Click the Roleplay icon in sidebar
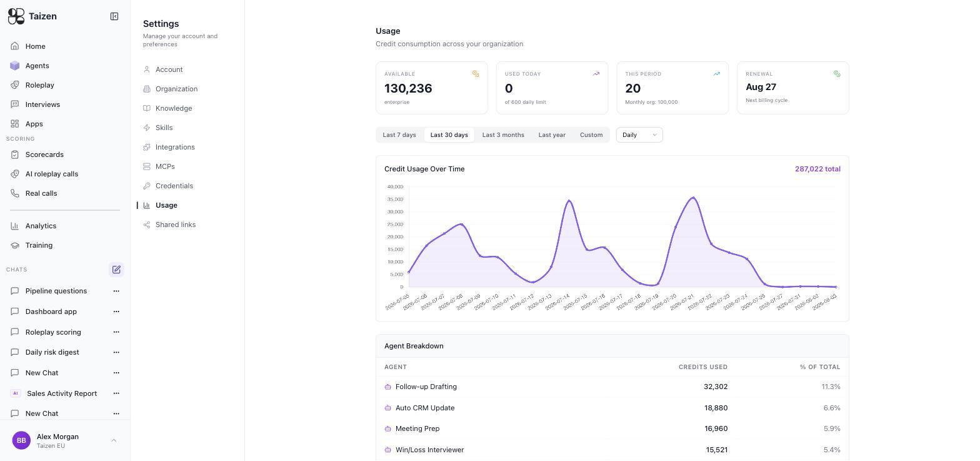Image resolution: width=980 pixels, height=461 pixels. 15,85
